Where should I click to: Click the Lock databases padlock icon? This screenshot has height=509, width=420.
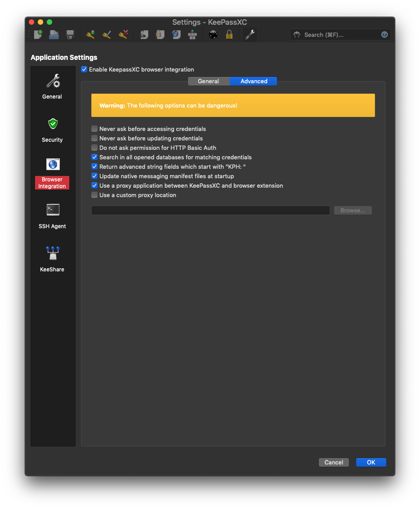point(229,34)
